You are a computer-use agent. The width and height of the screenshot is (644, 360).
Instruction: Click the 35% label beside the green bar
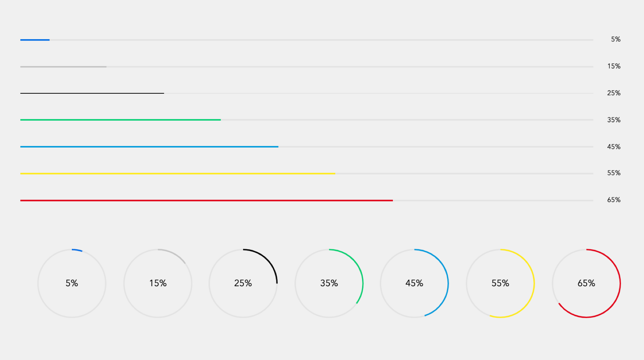pos(614,120)
